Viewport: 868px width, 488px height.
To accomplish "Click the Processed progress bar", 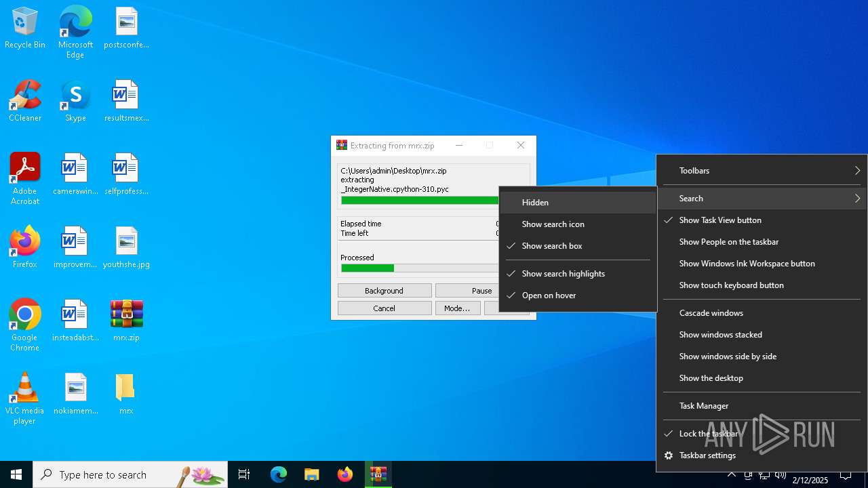I will 420,268.
